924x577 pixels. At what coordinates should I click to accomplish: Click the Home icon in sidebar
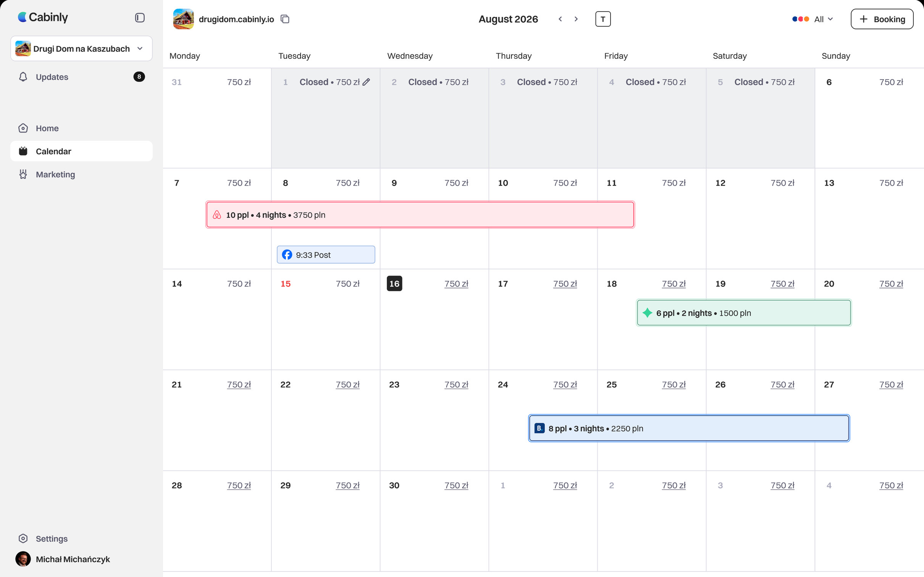[x=23, y=128]
